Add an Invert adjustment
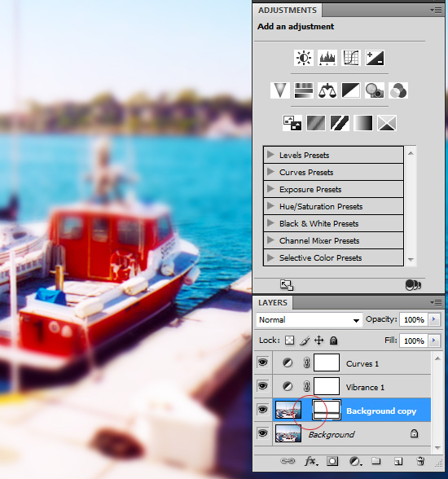This screenshot has width=448, height=479. [x=292, y=123]
